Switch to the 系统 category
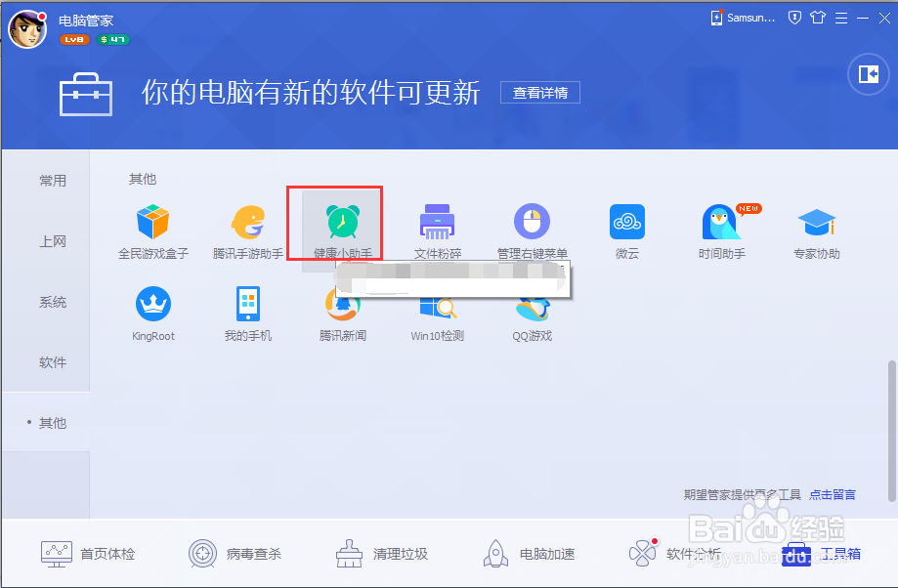 point(54,302)
